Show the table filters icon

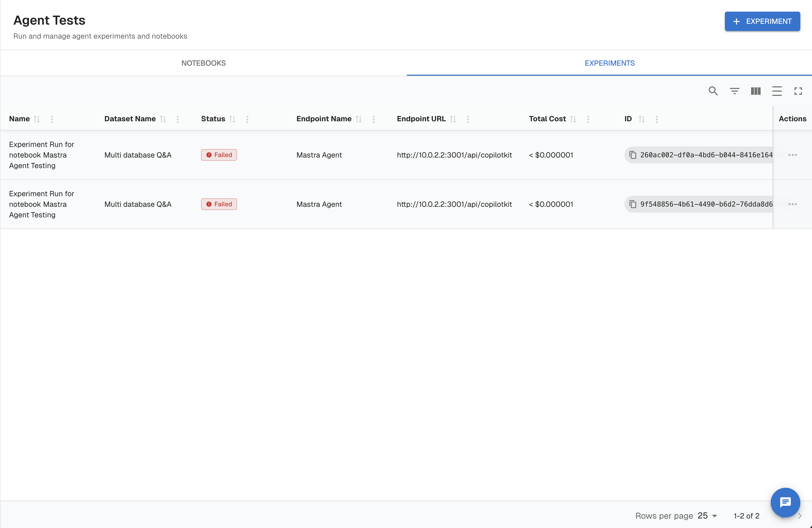click(x=735, y=91)
